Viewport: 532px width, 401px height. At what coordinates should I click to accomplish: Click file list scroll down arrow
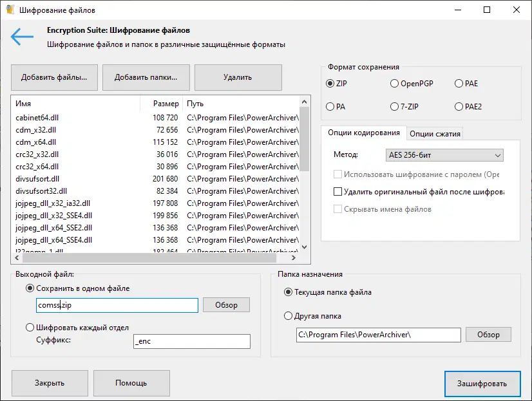point(305,247)
